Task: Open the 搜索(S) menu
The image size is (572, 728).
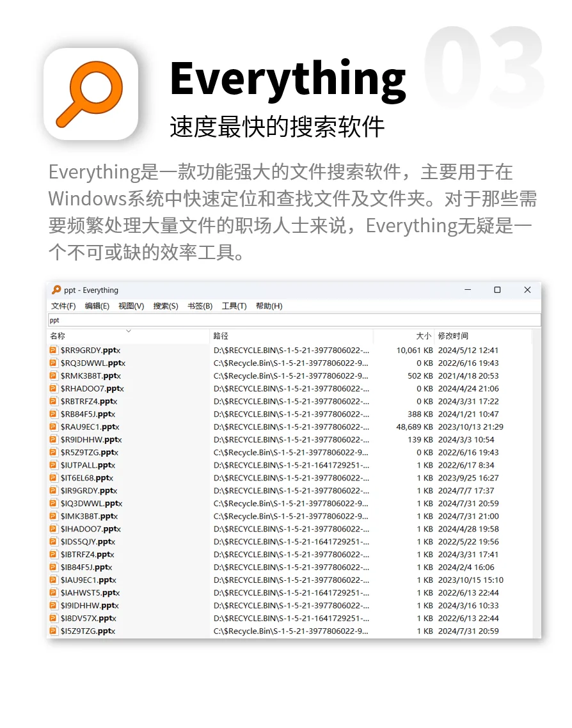Action: coord(165,306)
